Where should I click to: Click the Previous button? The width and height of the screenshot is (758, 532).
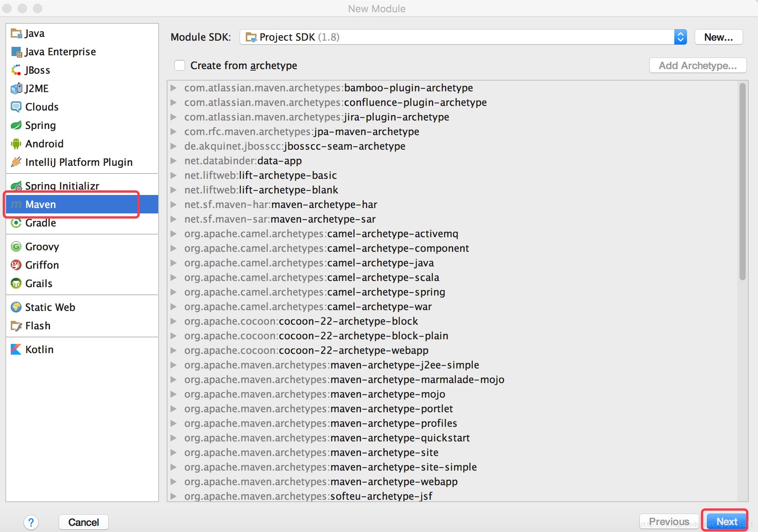tap(669, 522)
